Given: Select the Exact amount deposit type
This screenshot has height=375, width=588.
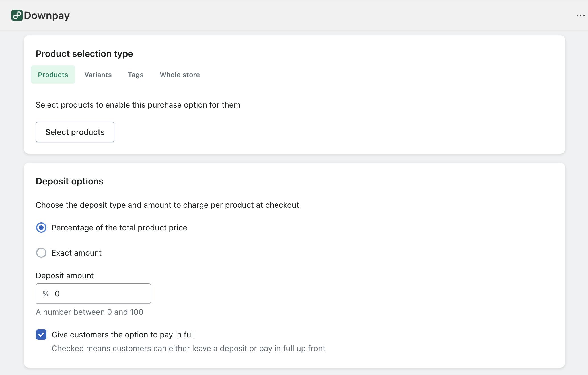Looking at the screenshot, I should click(41, 253).
